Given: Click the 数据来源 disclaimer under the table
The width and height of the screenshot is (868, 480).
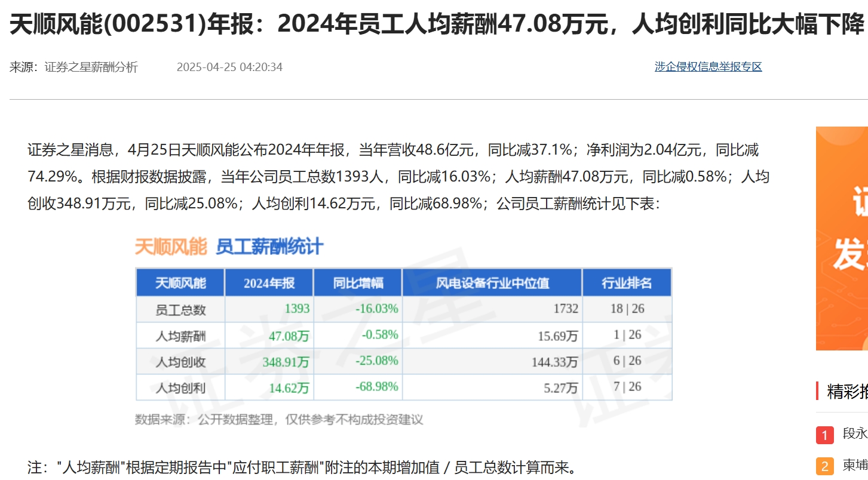Looking at the screenshot, I should pos(279,420).
